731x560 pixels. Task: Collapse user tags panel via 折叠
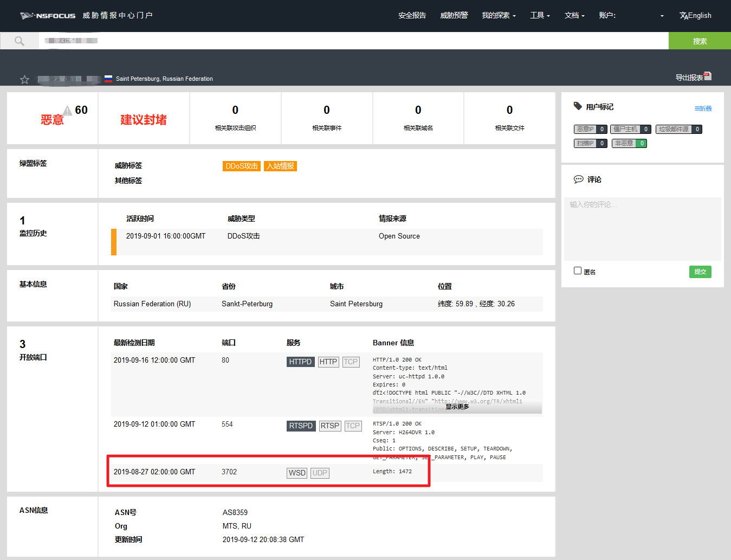tap(703, 108)
